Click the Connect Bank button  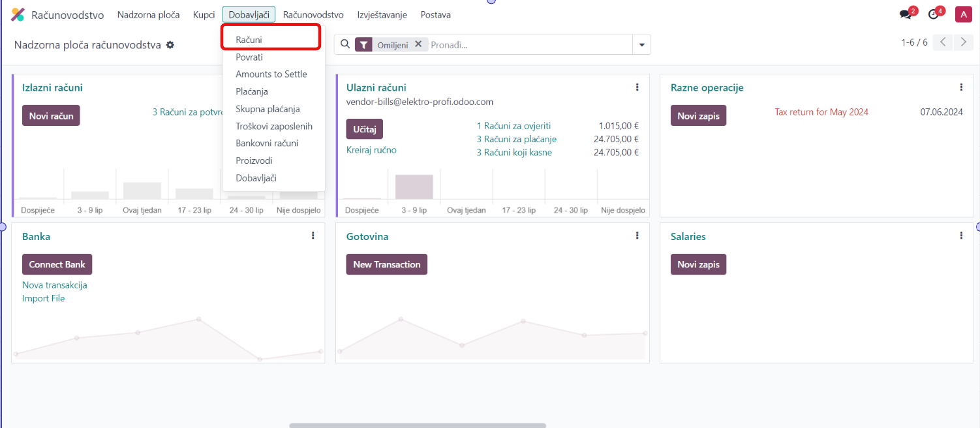pos(57,264)
